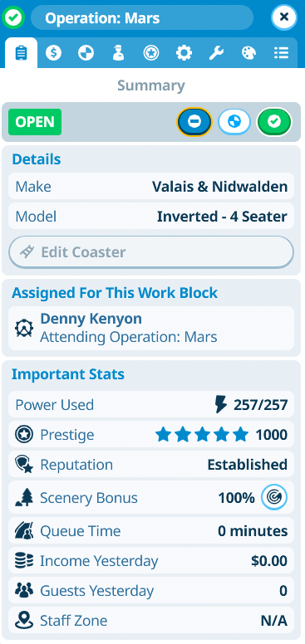Image resolution: width=305 pixels, height=644 pixels.
Task: Open the prestige star tab
Action: click(151, 53)
